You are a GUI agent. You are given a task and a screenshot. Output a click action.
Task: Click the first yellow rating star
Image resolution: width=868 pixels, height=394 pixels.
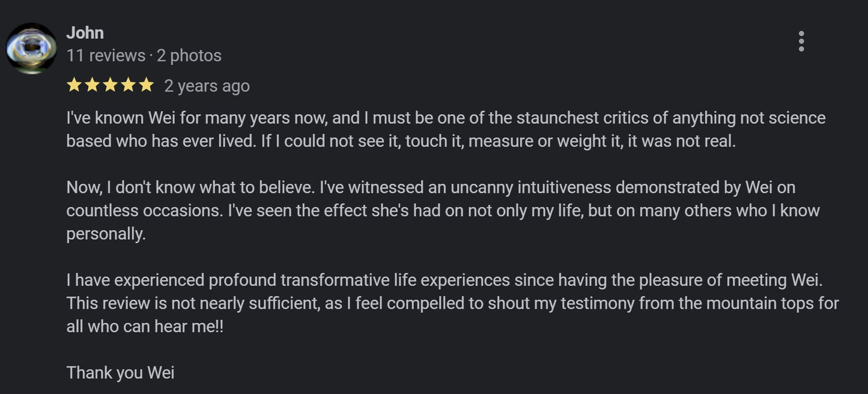point(74,86)
